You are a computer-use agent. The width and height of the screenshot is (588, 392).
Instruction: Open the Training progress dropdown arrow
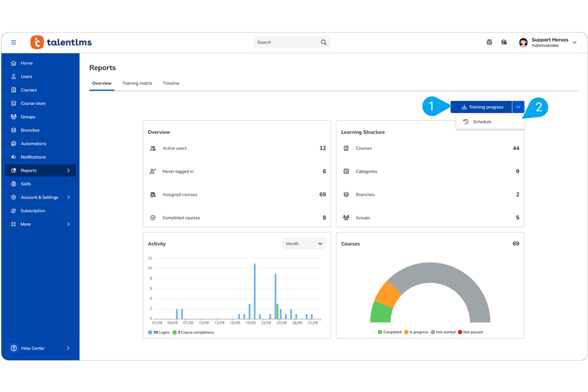(x=518, y=106)
